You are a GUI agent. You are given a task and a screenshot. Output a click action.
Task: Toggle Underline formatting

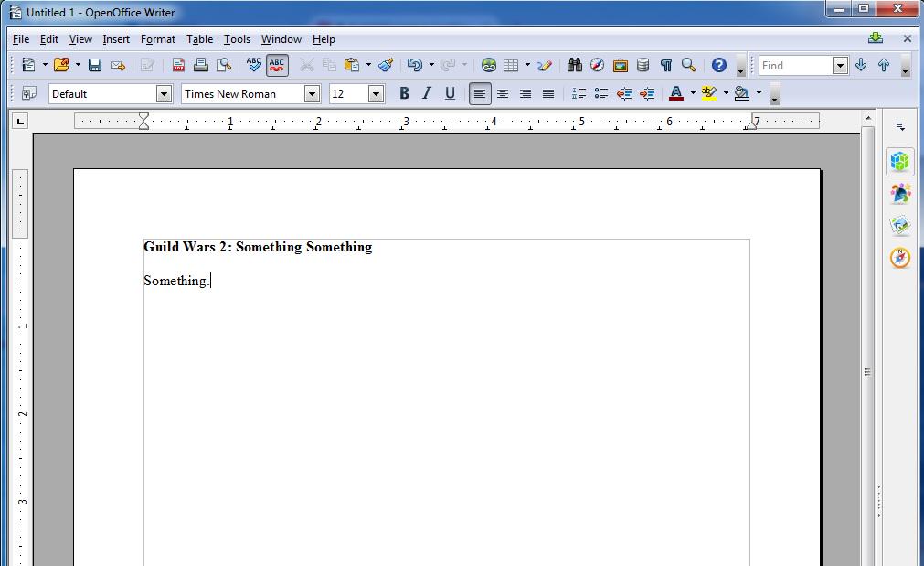[x=450, y=93]
